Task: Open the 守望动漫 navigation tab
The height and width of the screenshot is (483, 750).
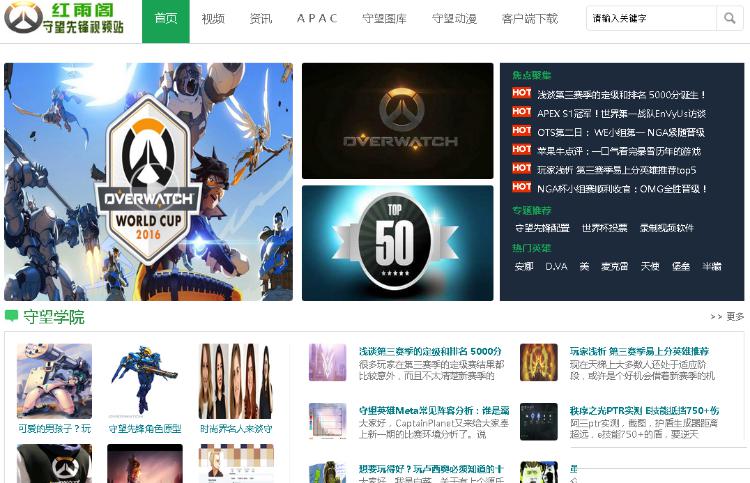Action: pos(454,19)
